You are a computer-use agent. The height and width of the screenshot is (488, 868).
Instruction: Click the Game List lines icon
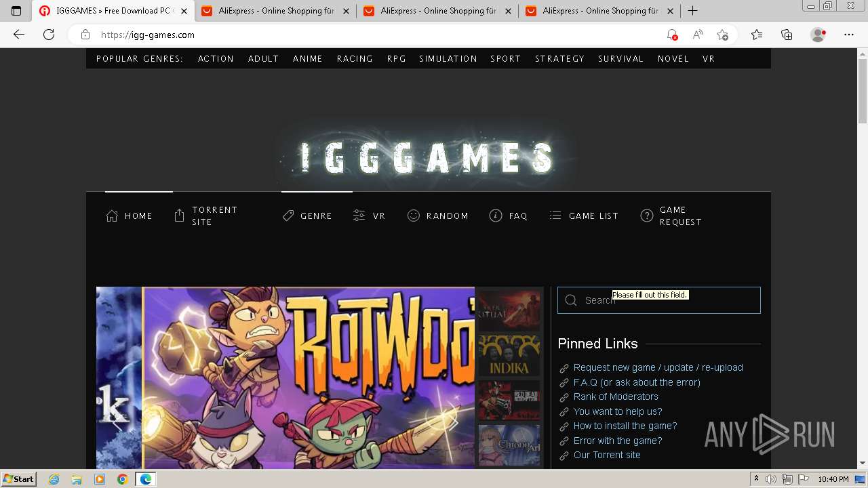coord(555,216)
